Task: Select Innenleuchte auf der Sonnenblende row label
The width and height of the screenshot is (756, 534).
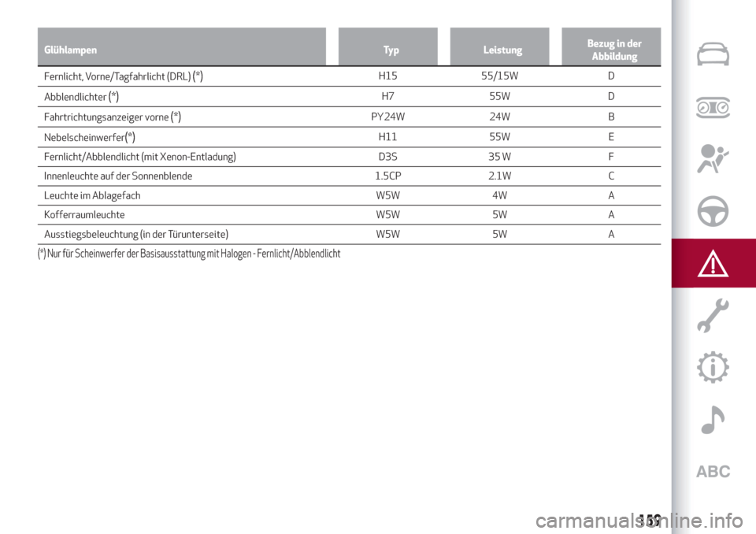Action: point(118,176)
